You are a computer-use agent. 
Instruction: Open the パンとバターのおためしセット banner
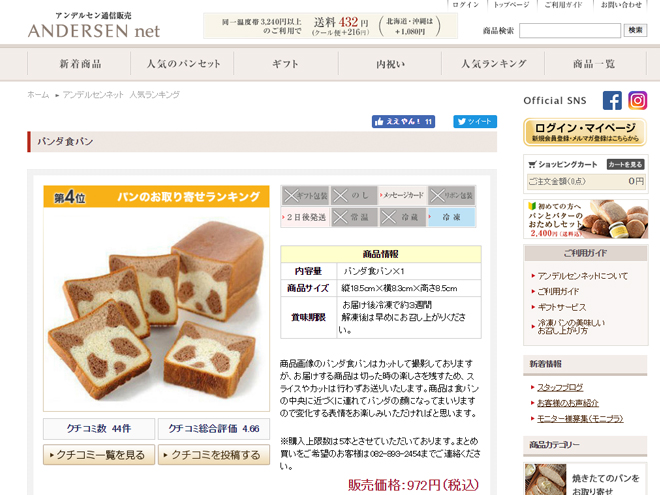[x=585, y=219]
